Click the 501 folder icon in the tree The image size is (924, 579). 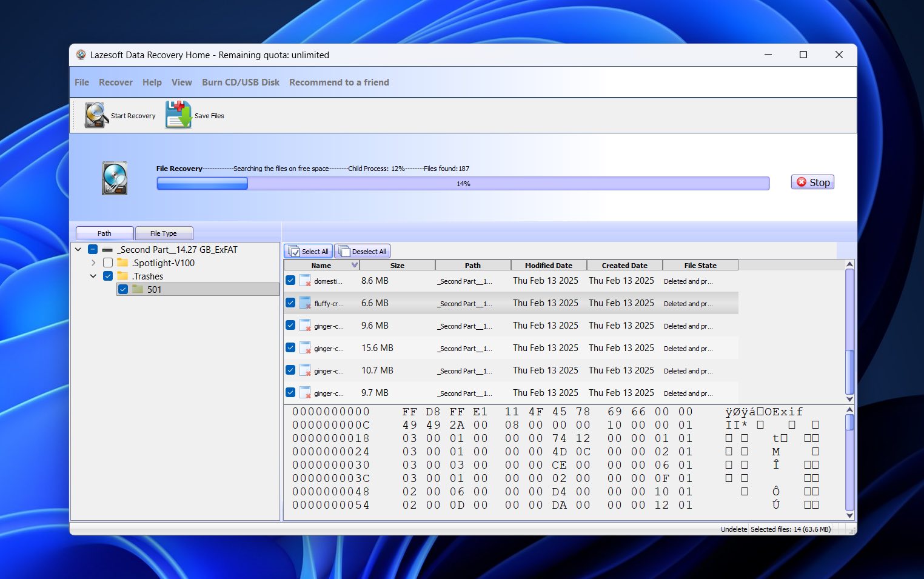(138, 289)
